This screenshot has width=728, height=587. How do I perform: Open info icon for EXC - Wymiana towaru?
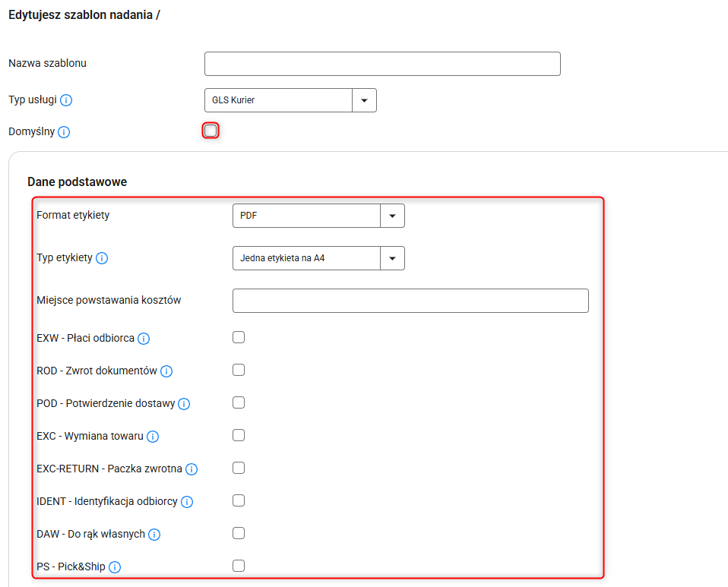click(x=153, y=437)
